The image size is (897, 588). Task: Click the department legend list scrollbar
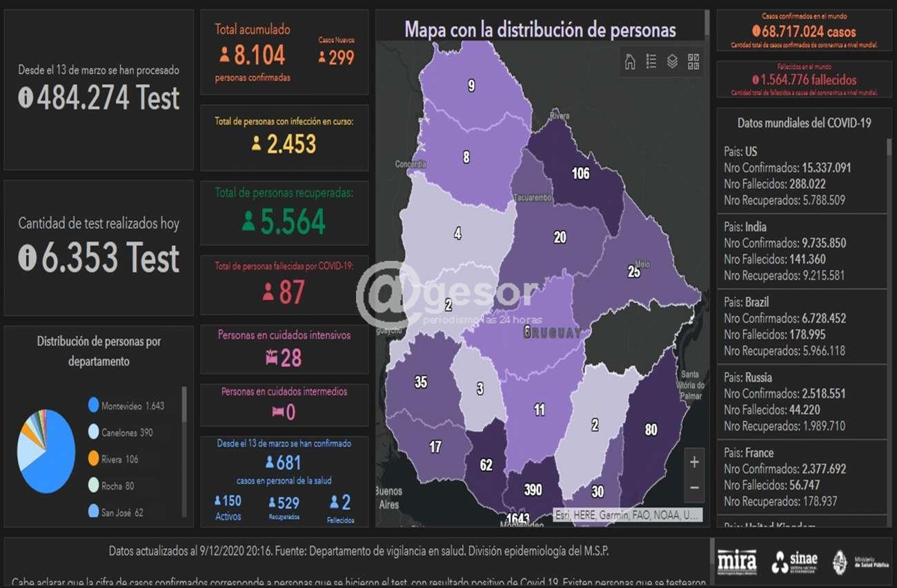point(184,405)
